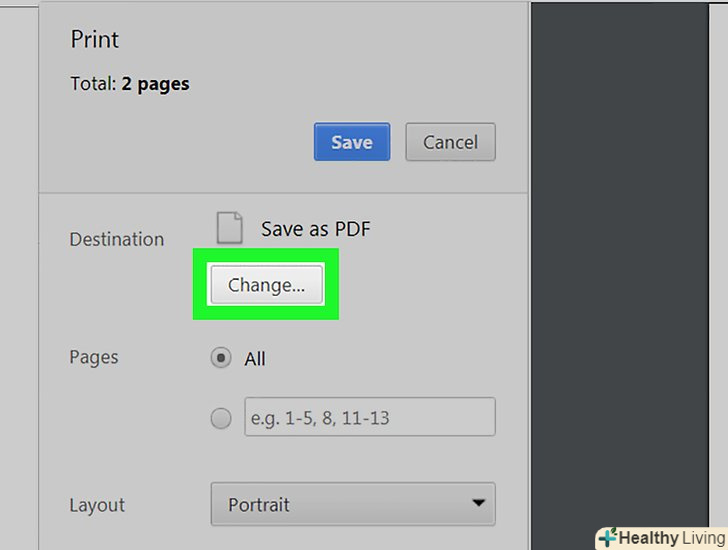Click the Layout section label
This screenshot has height=550, width=728.
(x=97, y=504)
